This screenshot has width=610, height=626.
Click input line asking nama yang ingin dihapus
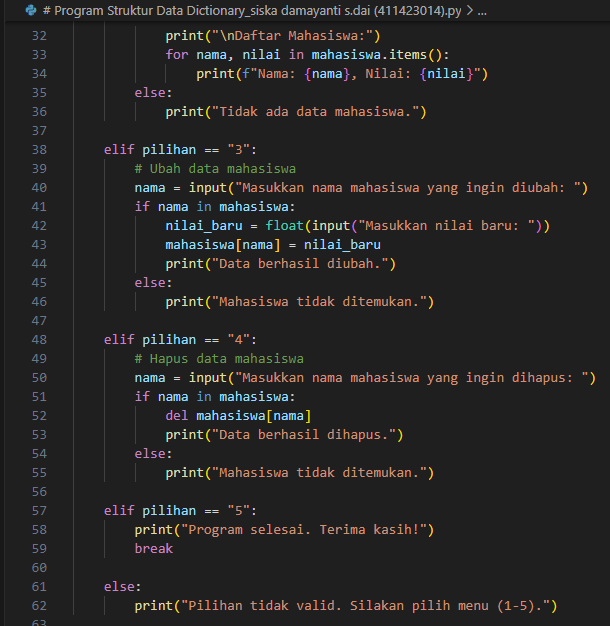(365, 378)
